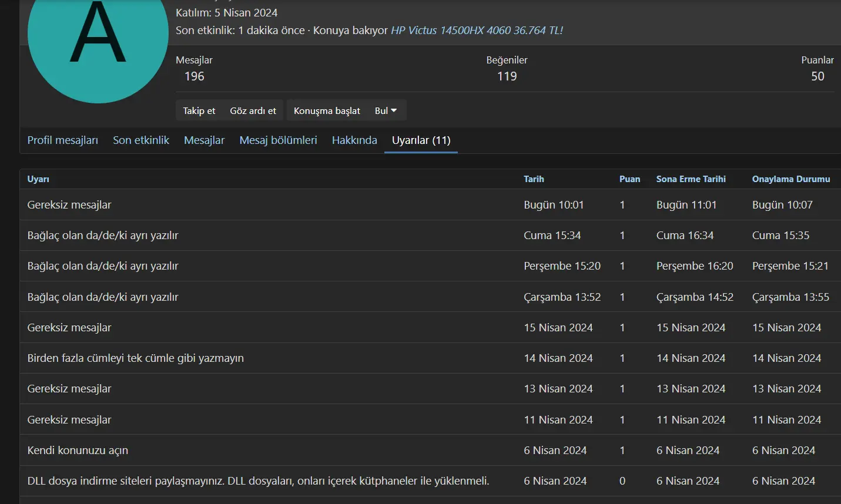Viewport: 841px width, 504px height.
Task: Expand the Bul dropdown menu
Action: pyautogui.click(x=386, y=110)
